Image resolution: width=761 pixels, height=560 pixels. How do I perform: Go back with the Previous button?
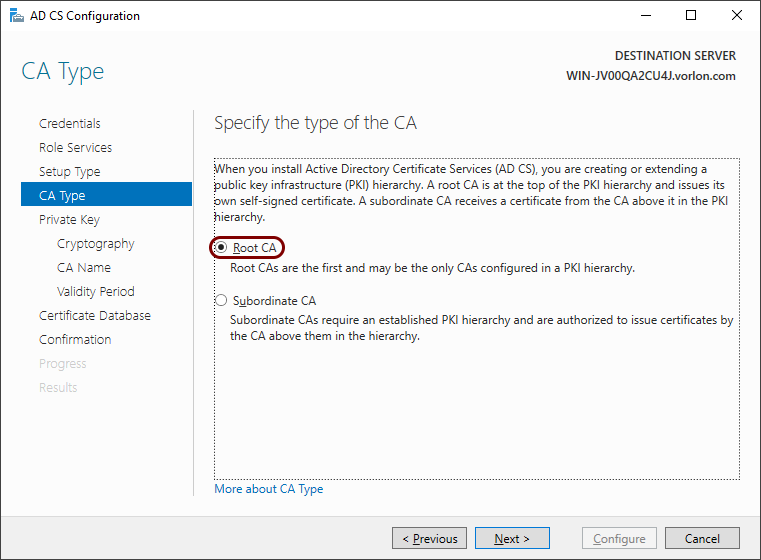(430, 538)
